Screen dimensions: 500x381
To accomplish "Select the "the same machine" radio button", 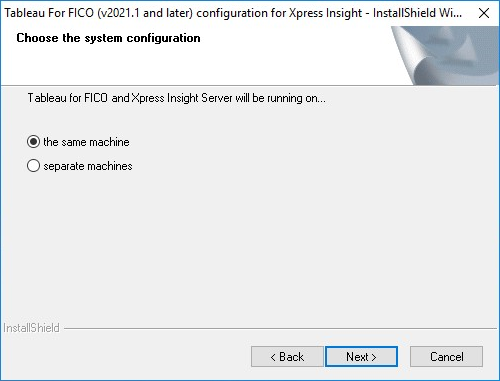I will coord(33,142).
